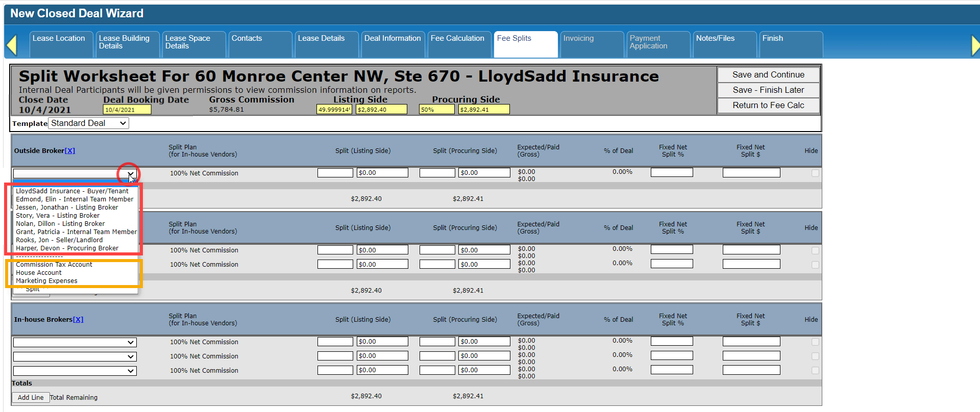Toggle Hide checkbox in Outside Broker row
The image size is (980, 412).
click(815, 173)
